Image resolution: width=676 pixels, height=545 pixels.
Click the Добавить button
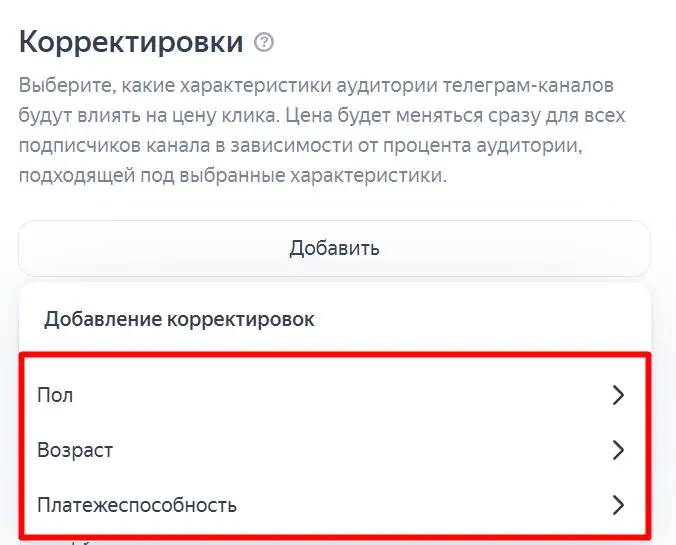[334, 248]
